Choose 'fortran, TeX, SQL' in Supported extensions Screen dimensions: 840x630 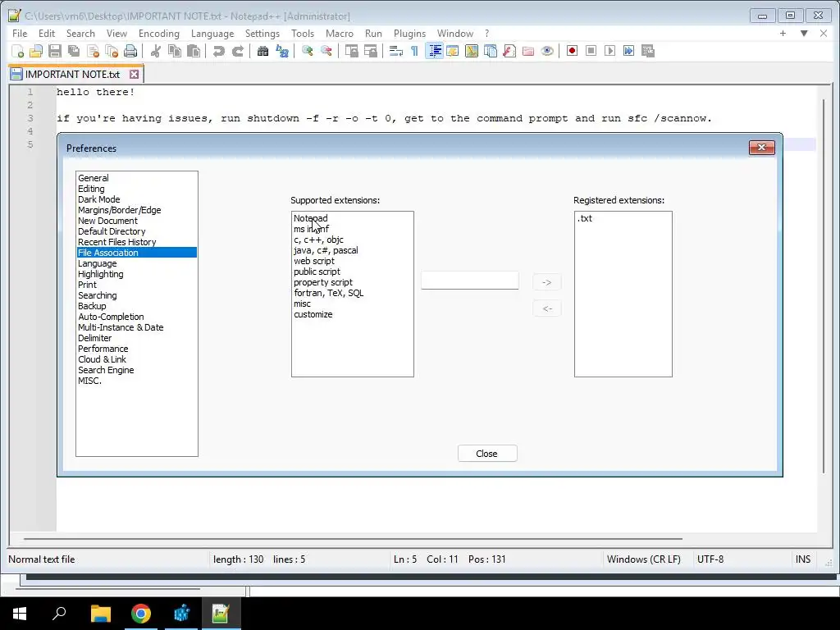(328, 293)
